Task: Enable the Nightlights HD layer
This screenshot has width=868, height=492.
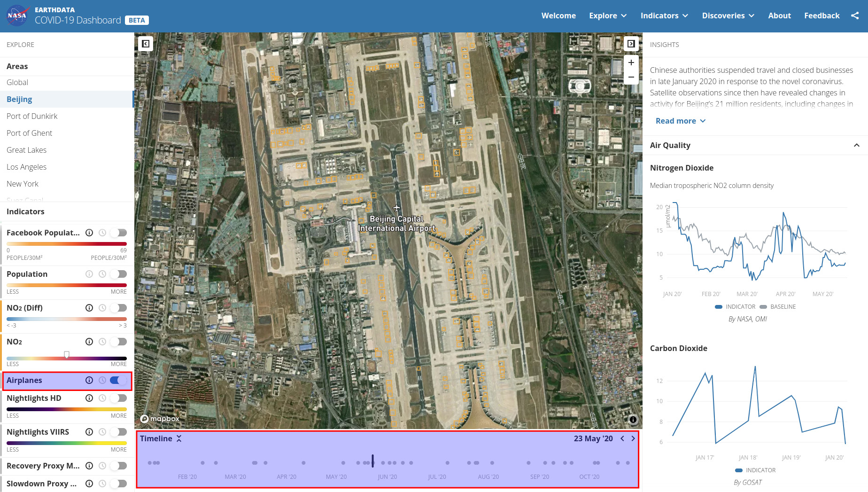Action: click(x=118, y=398)
